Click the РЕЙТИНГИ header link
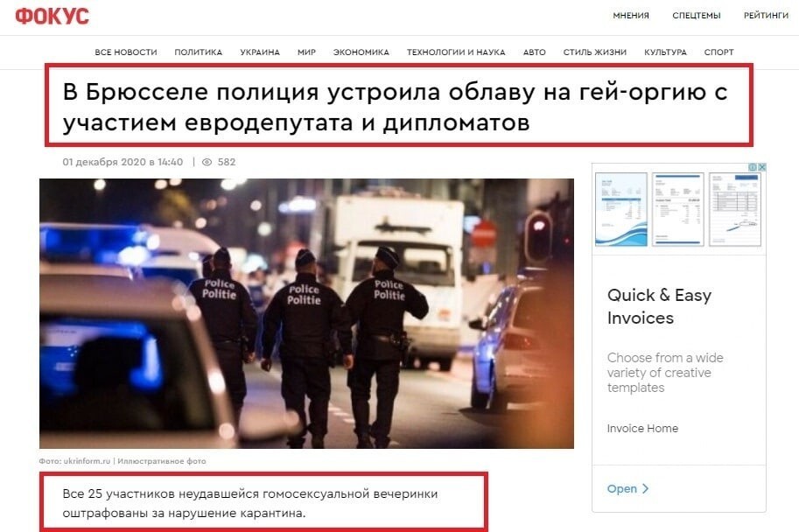This screenshot has height=532, width=799. [766, 15]
